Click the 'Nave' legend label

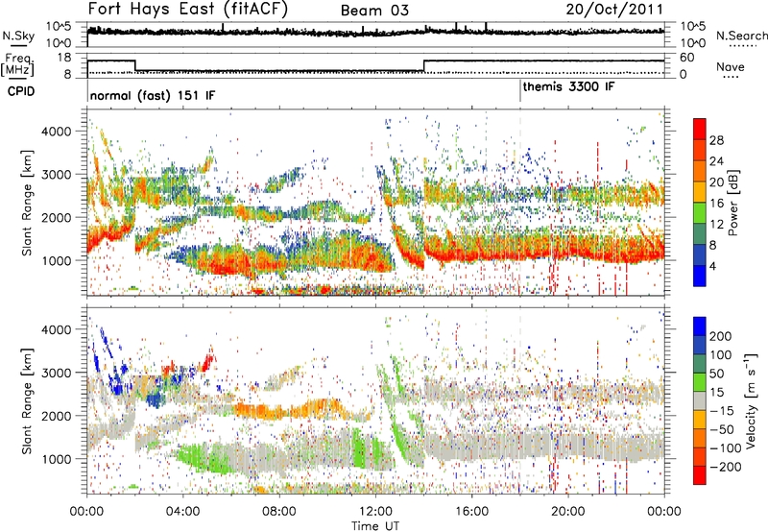pos(731,66)
